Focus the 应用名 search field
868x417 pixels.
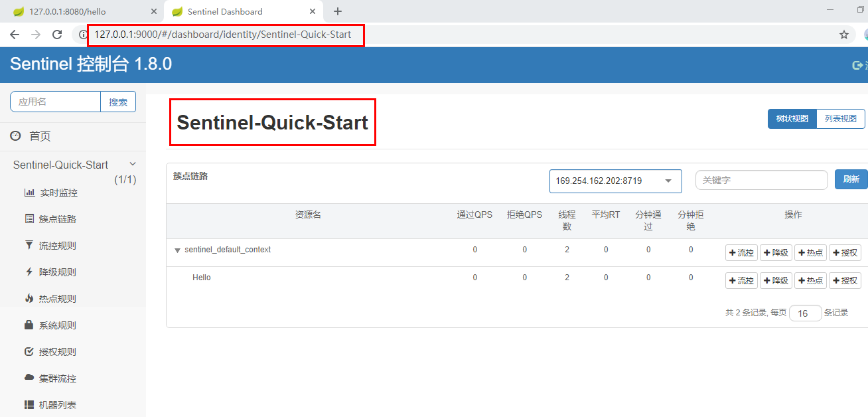(55, 102)
